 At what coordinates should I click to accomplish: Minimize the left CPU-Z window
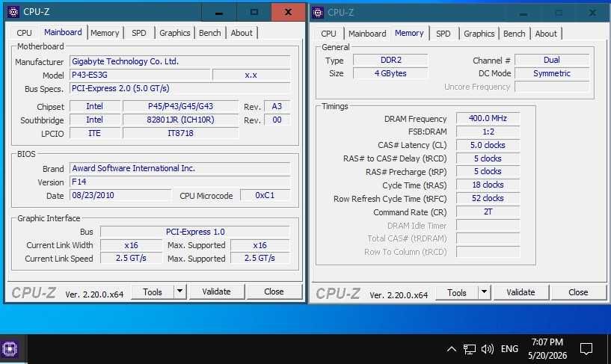(219, 13)
